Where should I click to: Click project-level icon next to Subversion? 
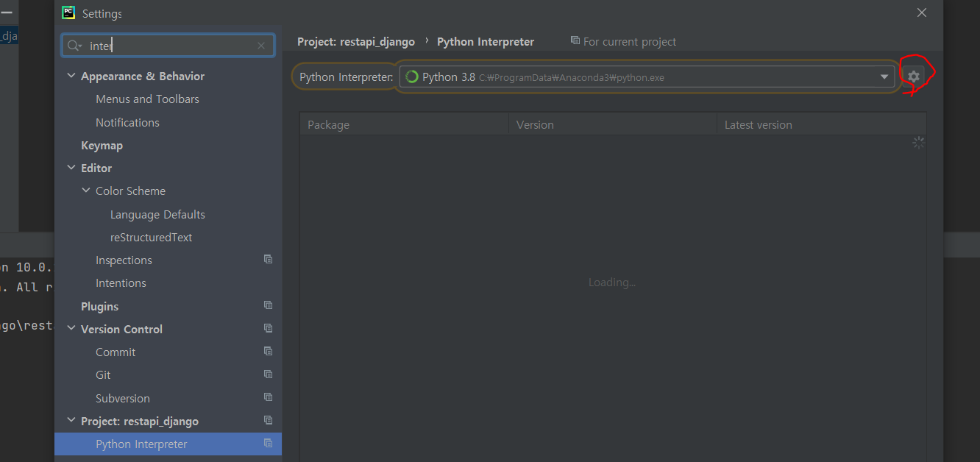pos(269,397)
